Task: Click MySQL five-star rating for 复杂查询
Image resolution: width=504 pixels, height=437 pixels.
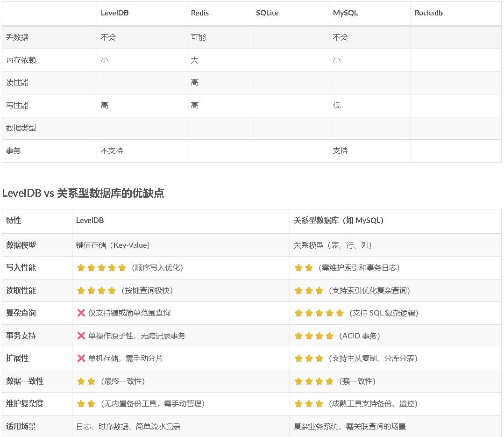Action: 319,313
